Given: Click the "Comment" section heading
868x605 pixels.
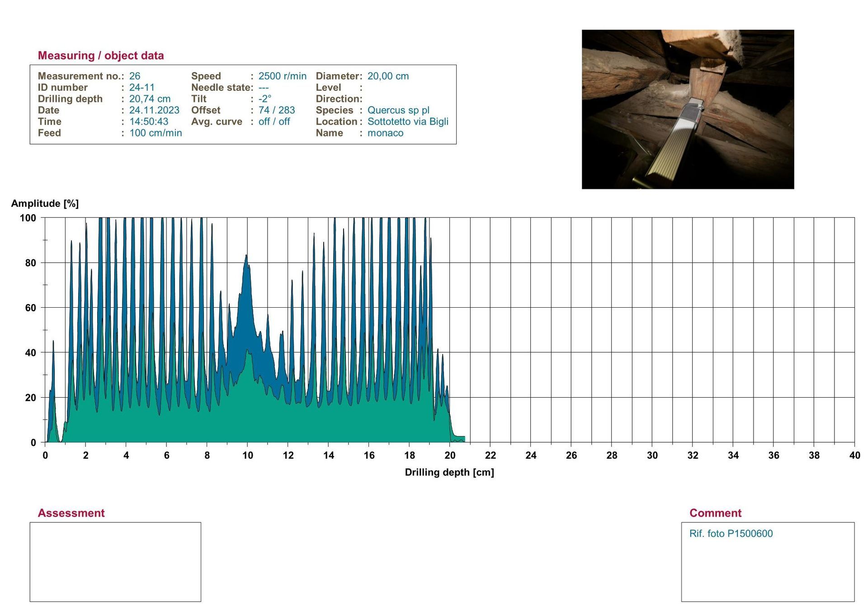Looking at the screenshot, I should pyautogui.click(x=715, y=513).
